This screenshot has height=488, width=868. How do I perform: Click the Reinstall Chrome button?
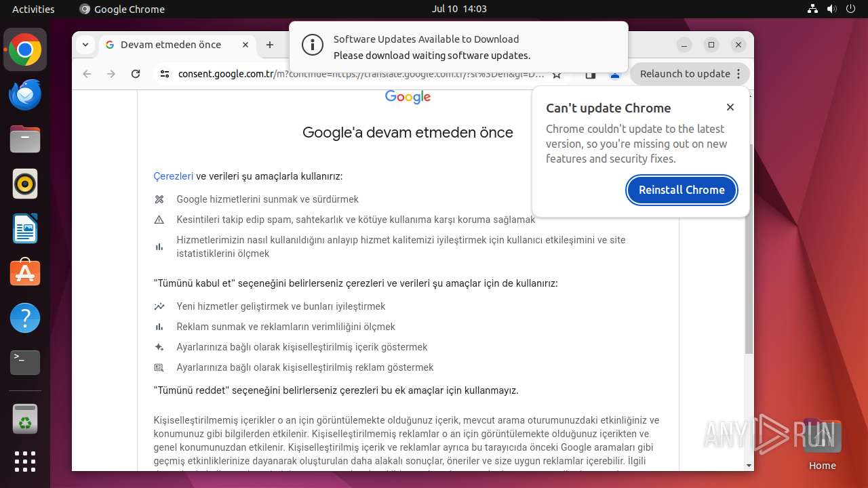pos(682,190)
